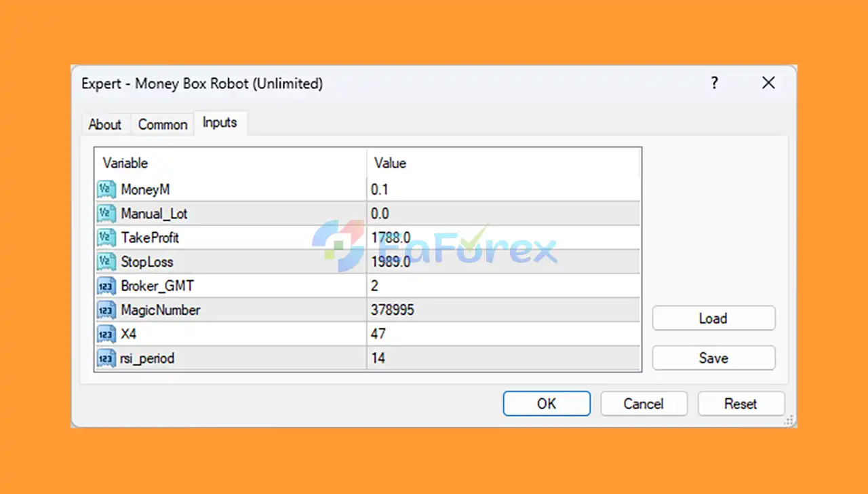This screenshot has height=494, width=868.
Task: Switch to the About tab
Action: pos(105,125)
